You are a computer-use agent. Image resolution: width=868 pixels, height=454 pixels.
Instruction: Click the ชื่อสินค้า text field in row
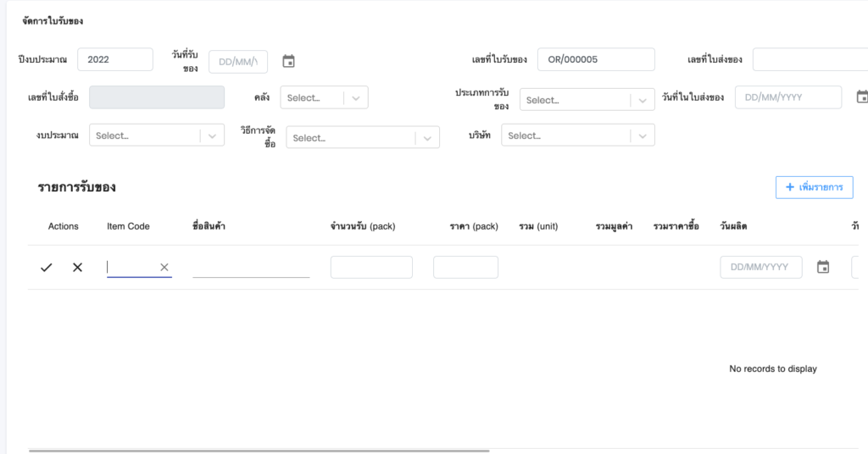pos(251,268)
